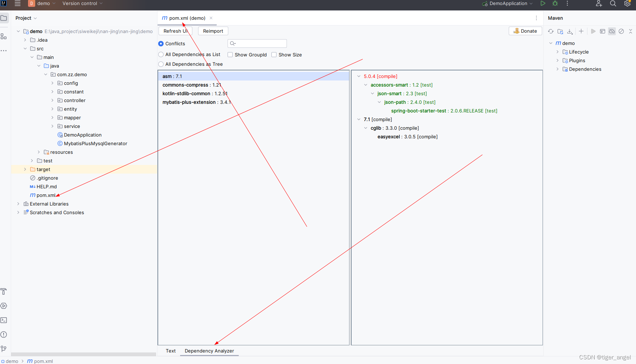Screen dimensions: 636x364
Task: Select commons-compress conflict entry
Action: coord(253,85)
